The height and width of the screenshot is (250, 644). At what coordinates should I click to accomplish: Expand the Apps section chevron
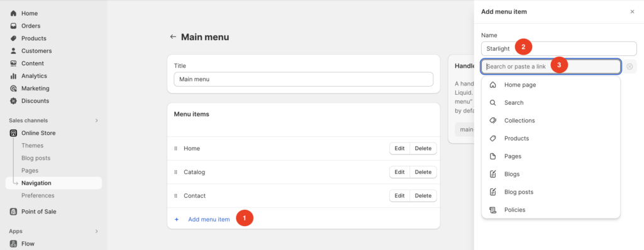(96, 231)
